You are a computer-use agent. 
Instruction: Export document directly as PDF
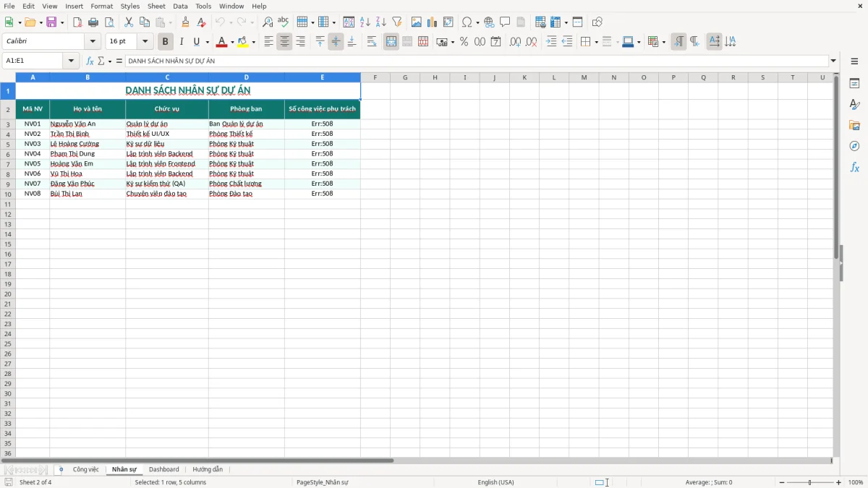pos(77,22)
